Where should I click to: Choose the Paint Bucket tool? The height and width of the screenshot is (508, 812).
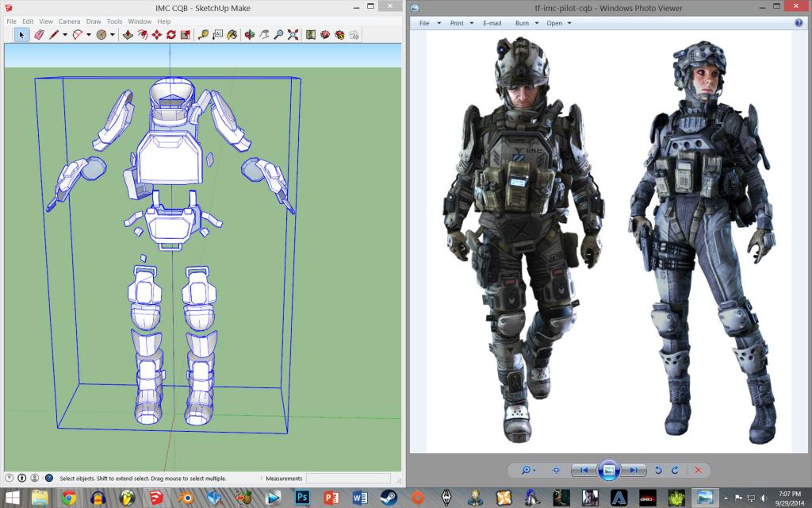[232, 35]
